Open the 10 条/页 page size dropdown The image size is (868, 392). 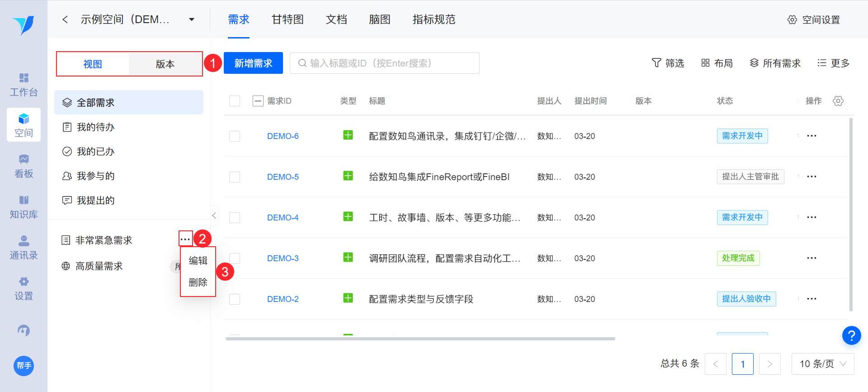(822, 364)
